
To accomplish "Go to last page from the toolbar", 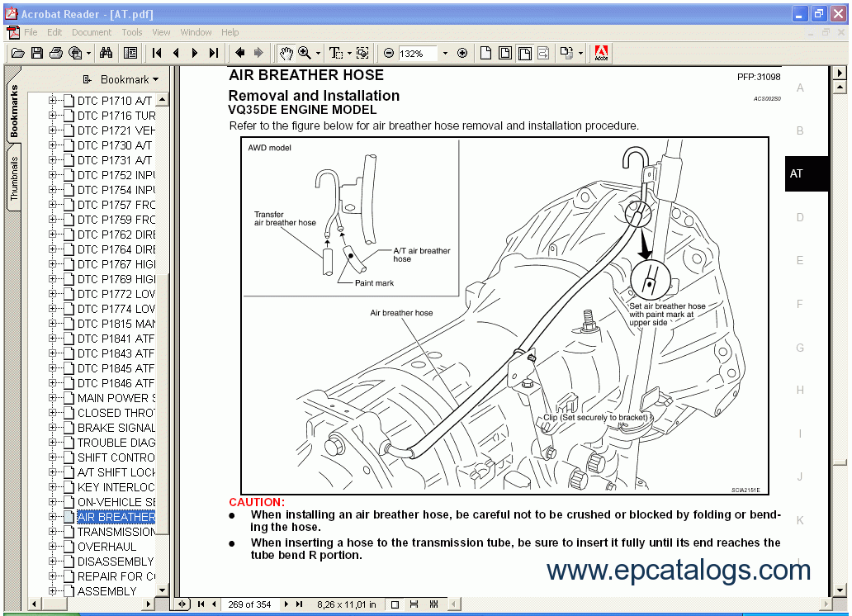I will (x=214, y=53).
